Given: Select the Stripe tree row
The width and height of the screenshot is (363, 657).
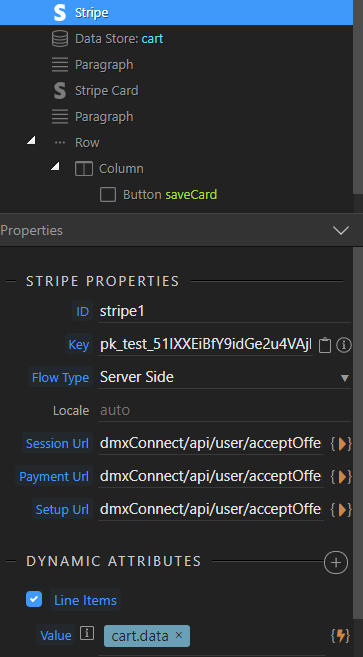Looking at the screenshot, I should 176,13.
